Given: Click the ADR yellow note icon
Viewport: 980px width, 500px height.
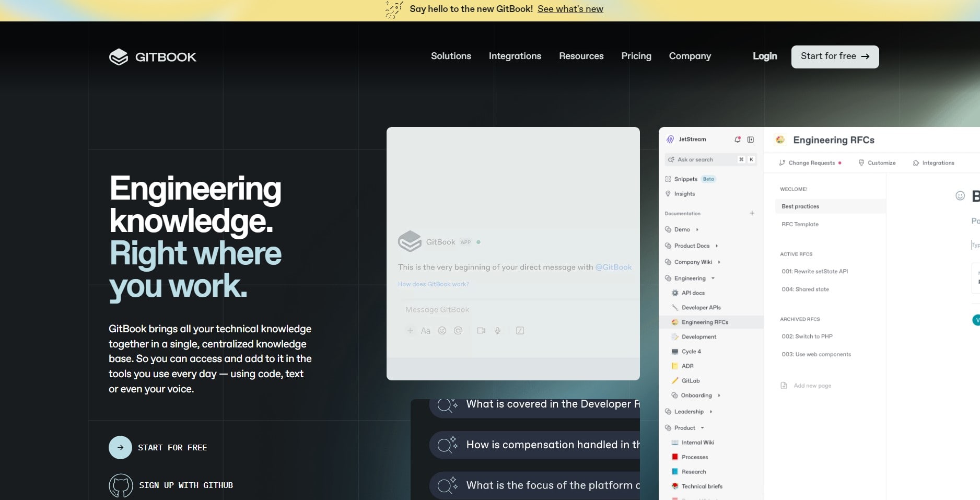Looking at the screenshot, I should [675, 366].
